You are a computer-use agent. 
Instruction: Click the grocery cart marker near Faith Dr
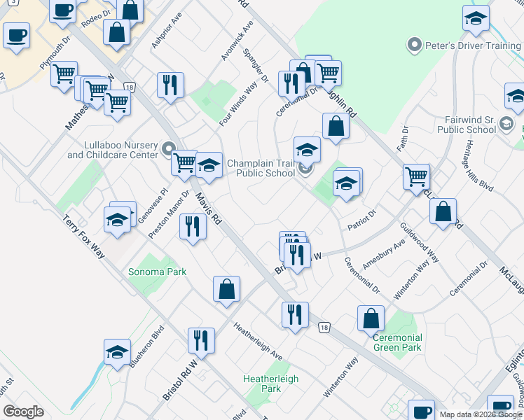[416, 177]
